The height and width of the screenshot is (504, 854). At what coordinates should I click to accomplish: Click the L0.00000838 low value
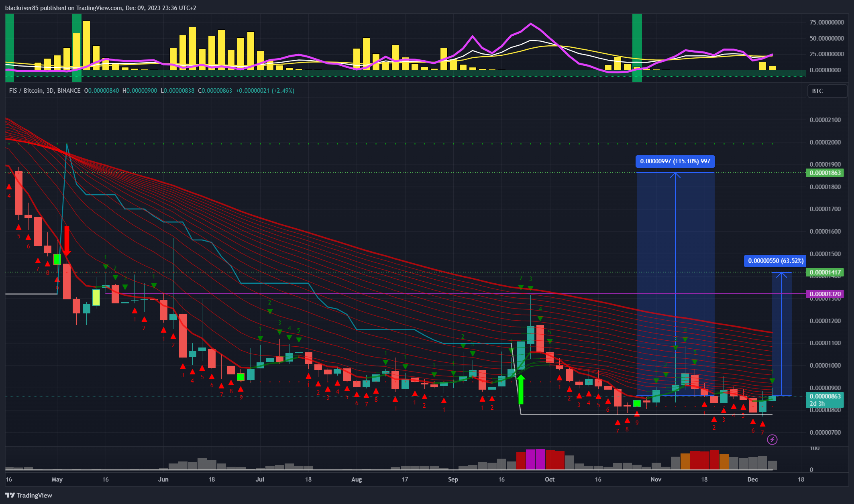(177, 91)
